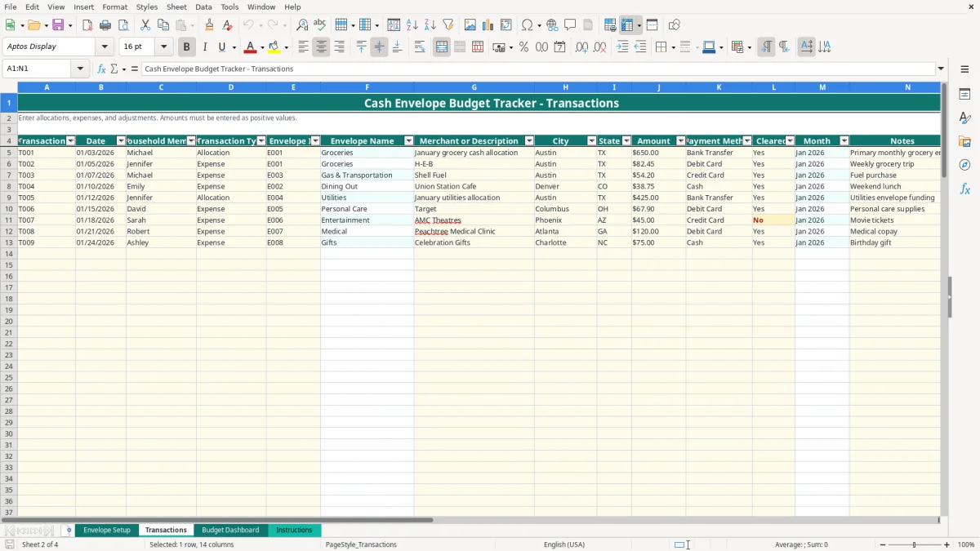
Task: Cut the selection with scissors icon
Action: click(145, 25)
